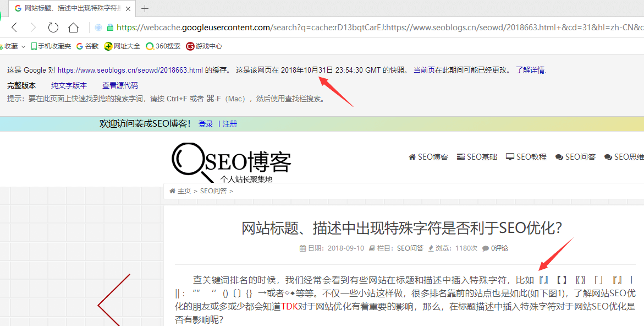Viewport: 644px width, 326px height.
Task: Open the 谷歌 bookmark
Action: click(x=87, y=46)
